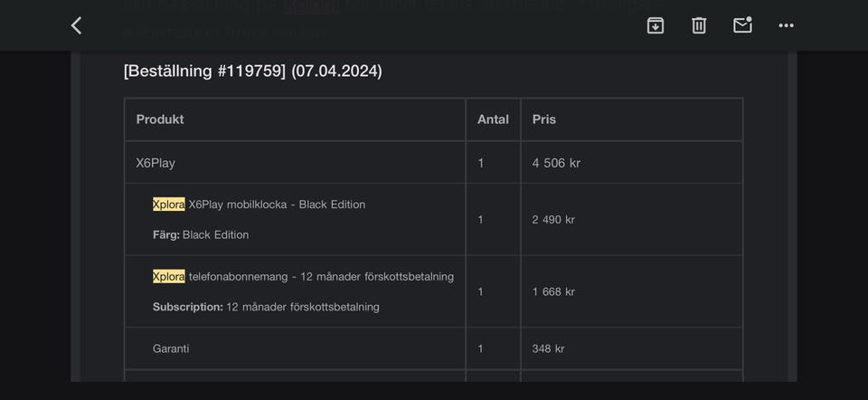Click the order date 07.04.2024
Screen dimensions: 868x400
click(x=336, y=71)
